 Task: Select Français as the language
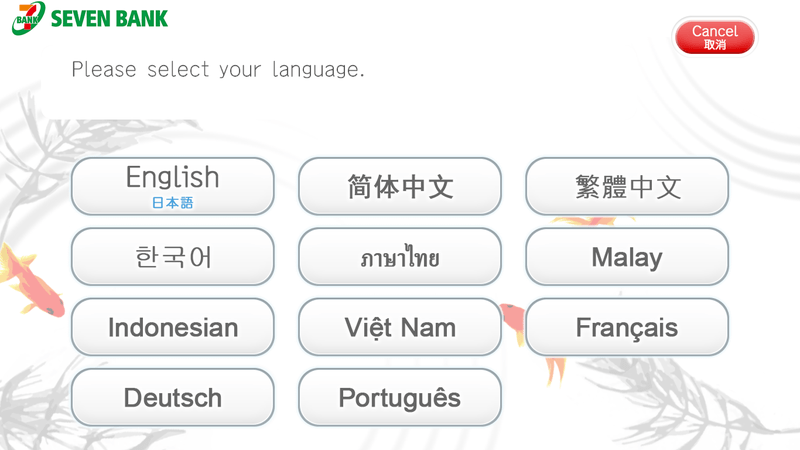(x=627, y=327)
